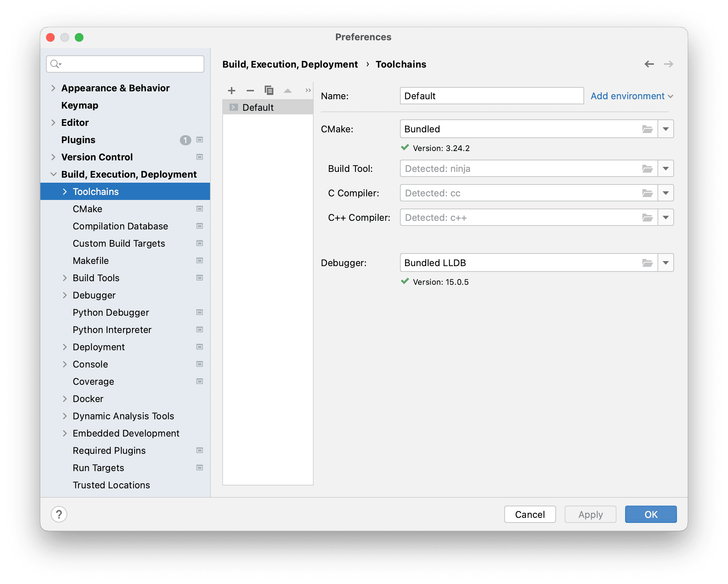Open the Build Tool dropdown arrow
This screenshot has height=584, width=728.
click(666, 169)
